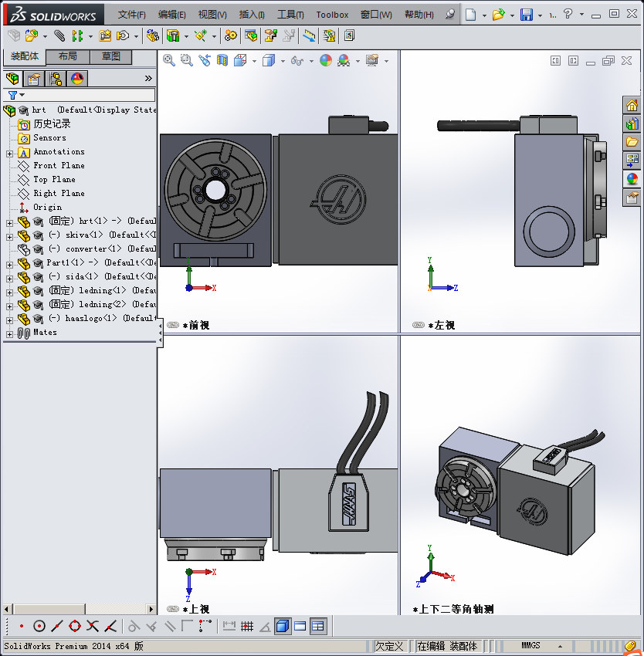Toggle the grid display icon
This screenshot has width=644, height=656.
click(x=247, y=627)
